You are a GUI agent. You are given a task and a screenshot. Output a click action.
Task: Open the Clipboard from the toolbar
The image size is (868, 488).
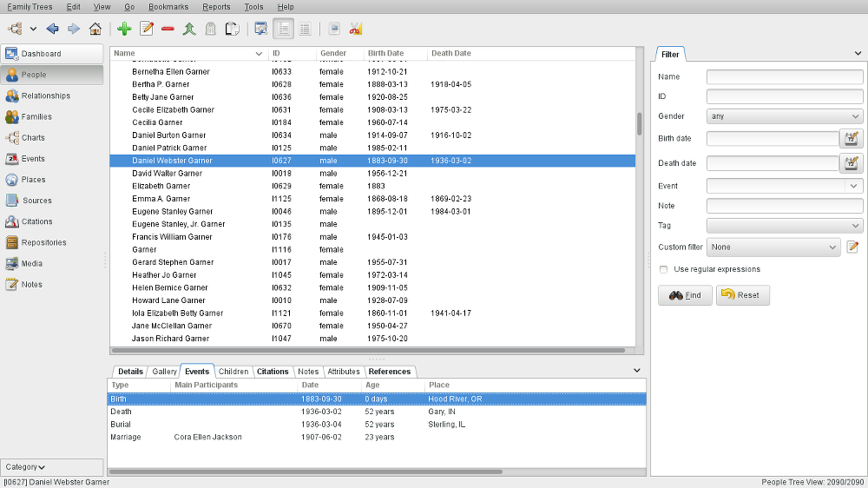232,29
